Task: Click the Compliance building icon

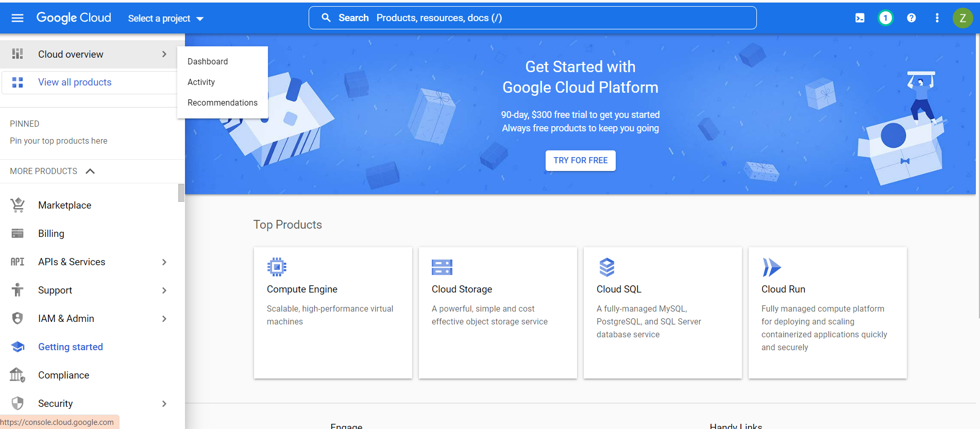Action: point(18,375)
